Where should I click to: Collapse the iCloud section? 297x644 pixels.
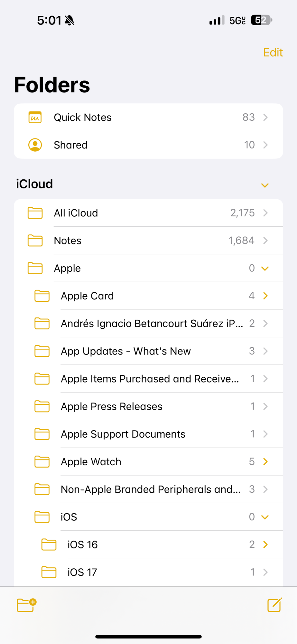[265, 185]
